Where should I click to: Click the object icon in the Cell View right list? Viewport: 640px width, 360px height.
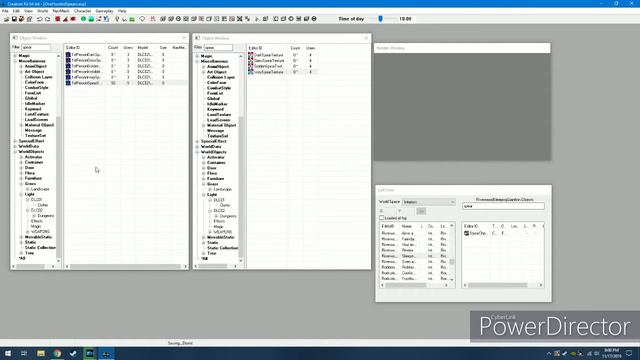(467, 233)
